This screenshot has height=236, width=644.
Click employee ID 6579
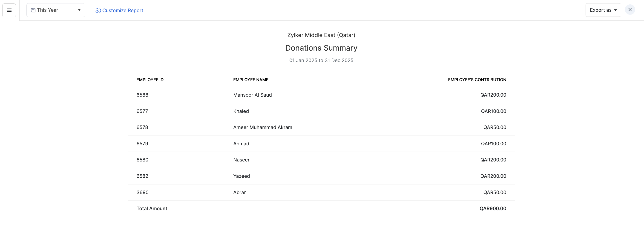(142, 144)
